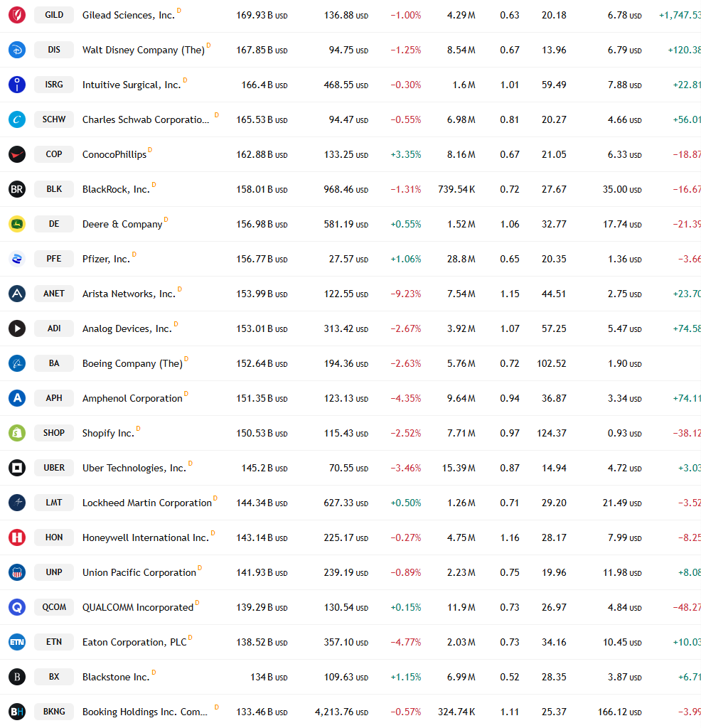The image size is (701, 728).
Task: Open the SHOP ticker badge
Action: tap(54, 433)
